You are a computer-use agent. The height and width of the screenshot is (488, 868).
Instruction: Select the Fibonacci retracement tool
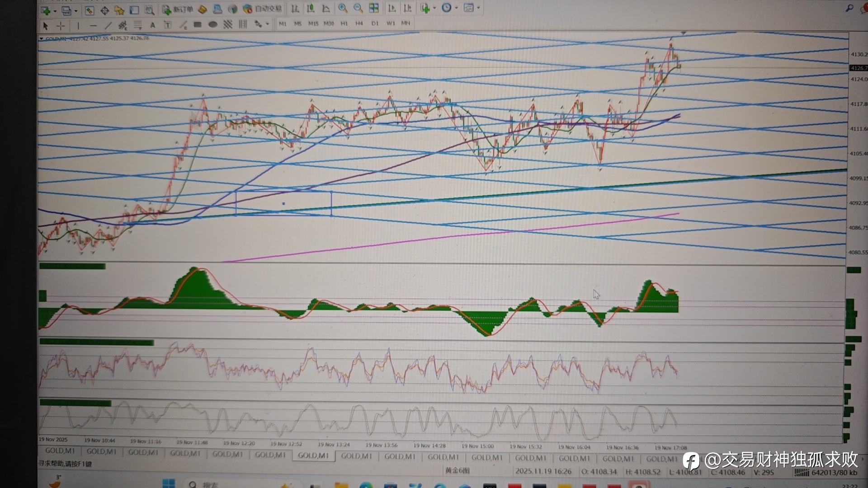tap(137, 25)
